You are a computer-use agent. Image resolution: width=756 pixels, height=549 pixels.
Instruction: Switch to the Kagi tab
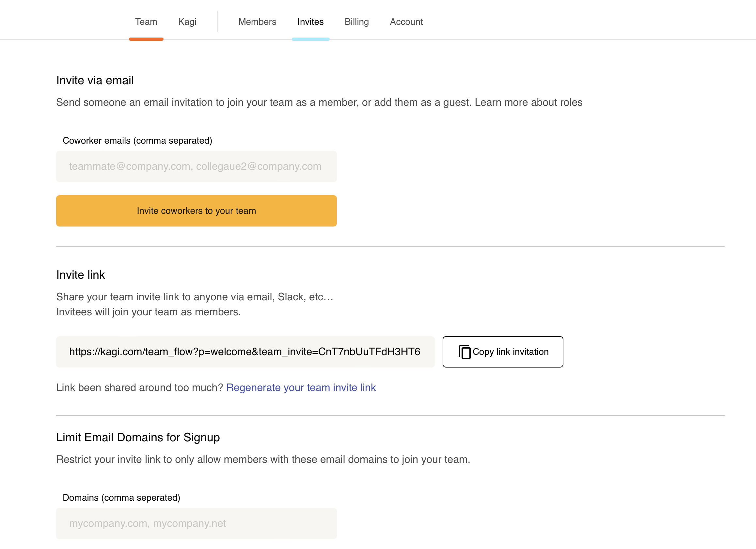(187, 22)
